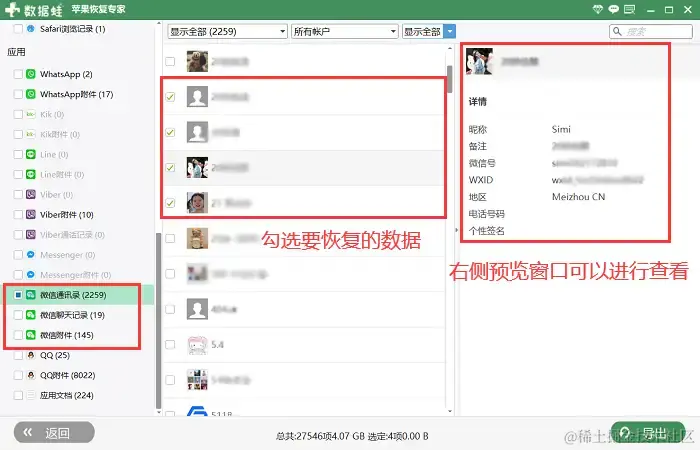Image resolution: width=700 pixels, height=450 pixels.
Task: Click the QQ附件 penguin icon
Action: tap(30, 375)
